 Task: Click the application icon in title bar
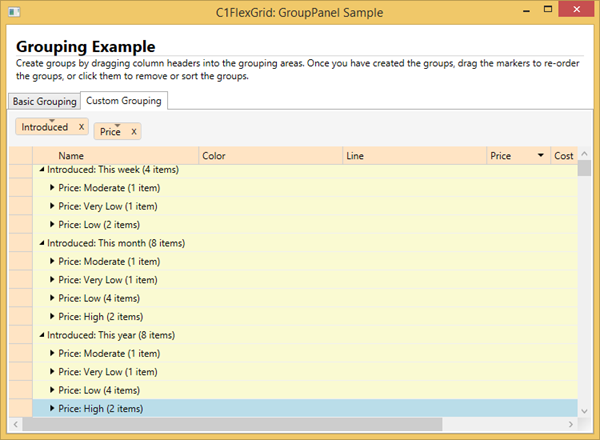pyautogui.click(x=13, y=10)
